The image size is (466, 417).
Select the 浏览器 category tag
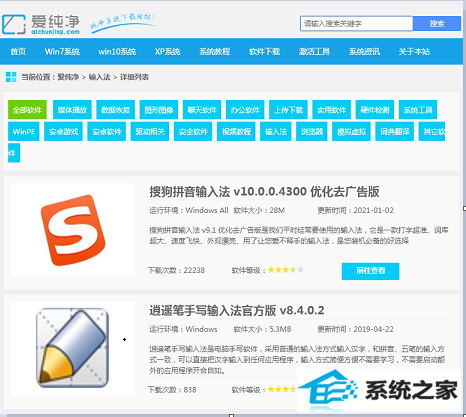(312, 131)
